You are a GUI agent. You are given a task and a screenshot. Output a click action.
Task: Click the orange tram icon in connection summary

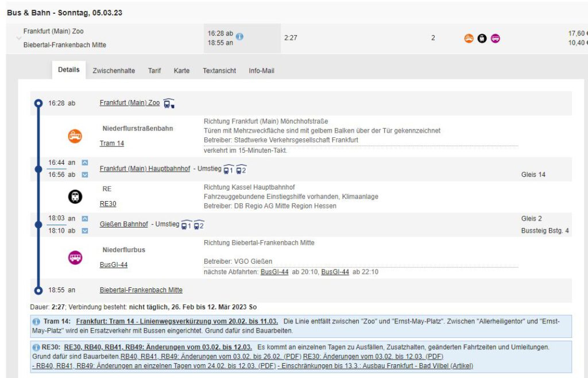coord(469,38)
